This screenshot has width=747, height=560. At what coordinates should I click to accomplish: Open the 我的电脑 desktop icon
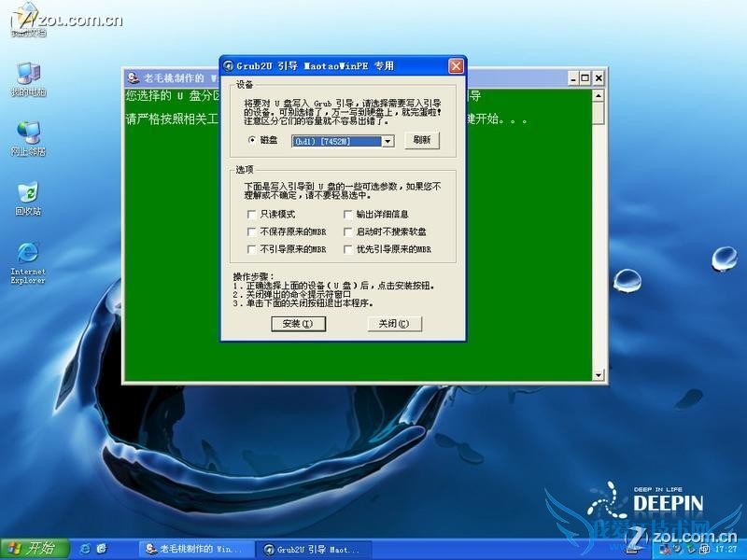point(28,78)
